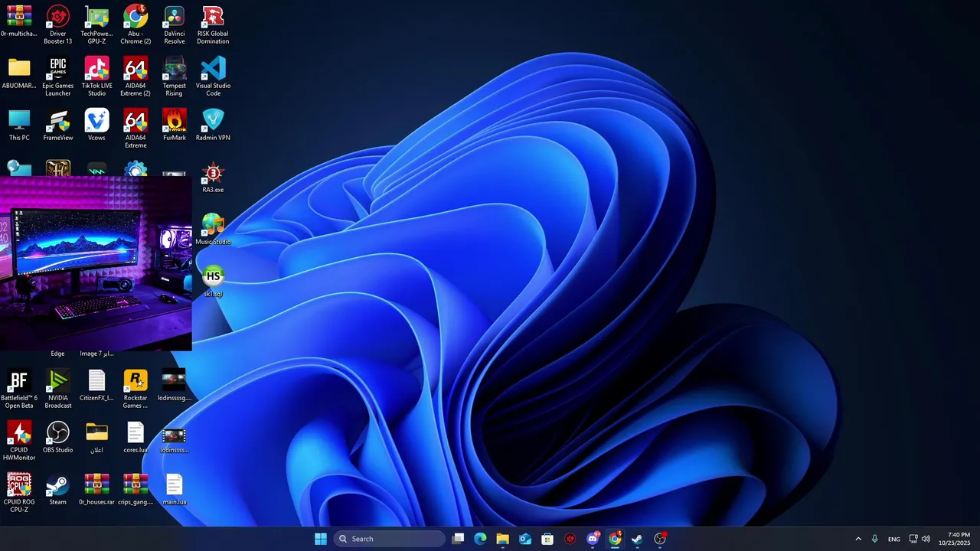Open Driver Booster 13 desktop shortcut
This screenshot has height=551, width=980.
pos(58,24)
